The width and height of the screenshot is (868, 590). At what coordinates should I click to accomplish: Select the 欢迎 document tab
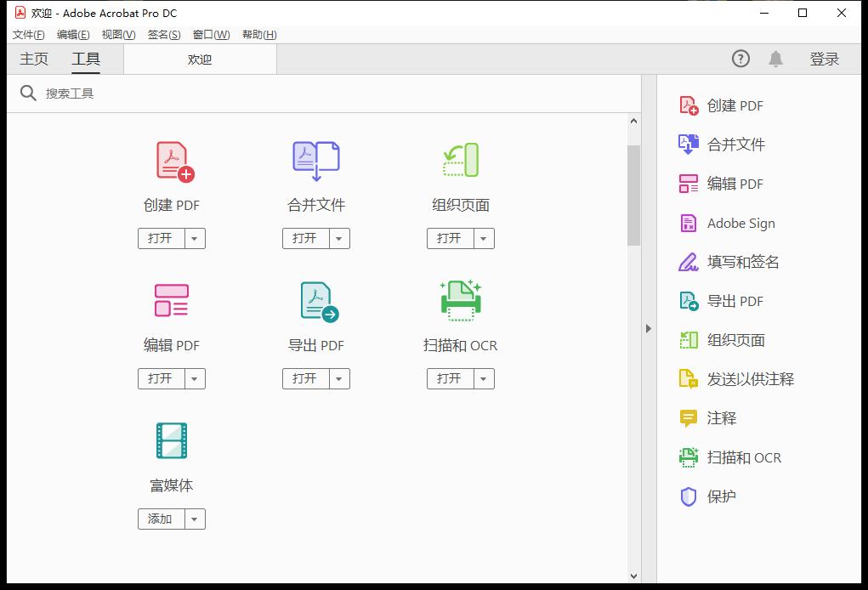[x=200, y=60]
